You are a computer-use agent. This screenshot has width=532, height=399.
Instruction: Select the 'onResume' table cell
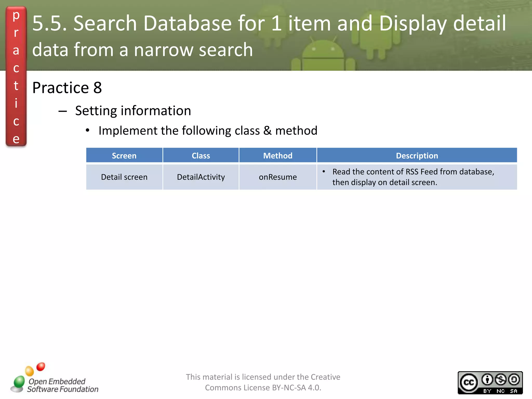pyautogui.click(x=278, y=177)
